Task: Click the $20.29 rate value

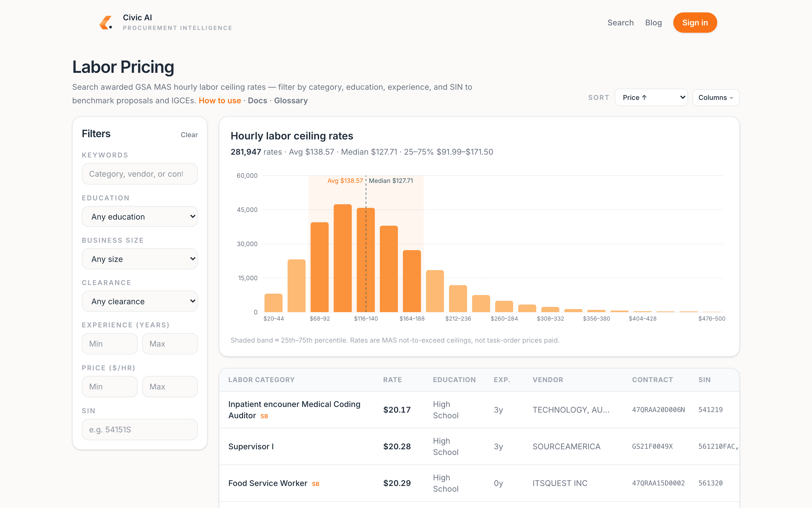Action: [397, 483]
